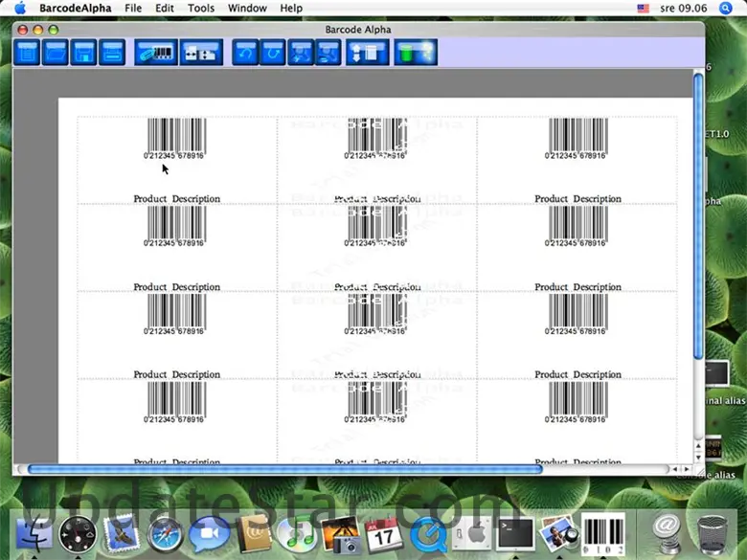Click the horizontal scrollbar thumb

(284, 469)
